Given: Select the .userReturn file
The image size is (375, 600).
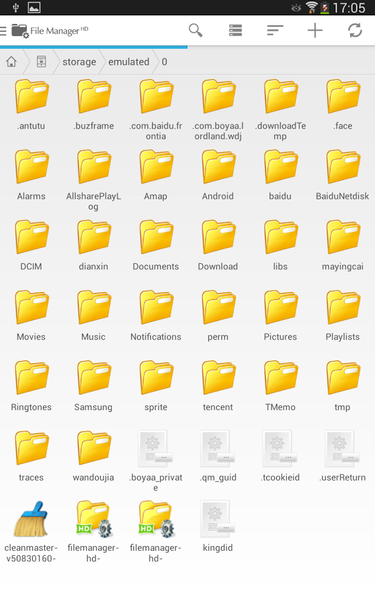Looking at the screenshot, I should click(343, 455).
